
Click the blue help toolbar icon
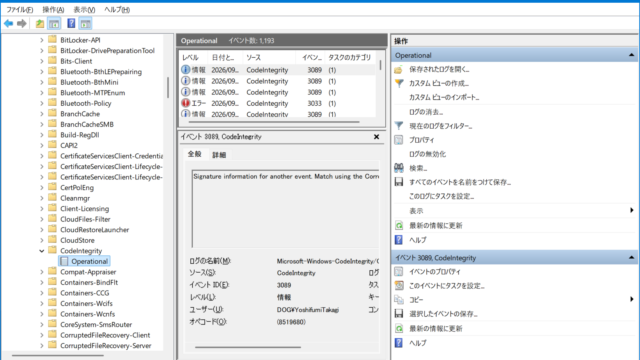(71, 24)
